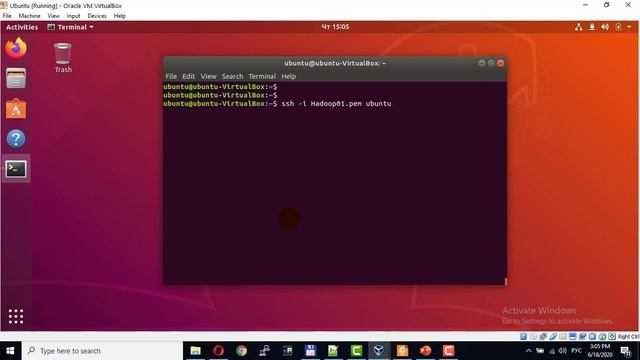Click the Ubuntu top-bar volume icon
640x360 pixels.
pyautogui.click(x=605, y=27)
